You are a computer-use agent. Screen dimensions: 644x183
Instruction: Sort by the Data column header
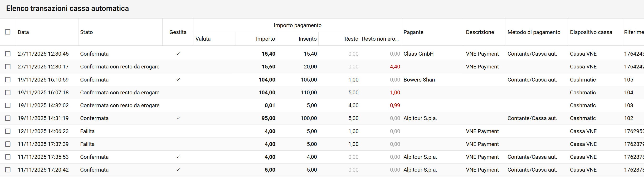(23, 32)
